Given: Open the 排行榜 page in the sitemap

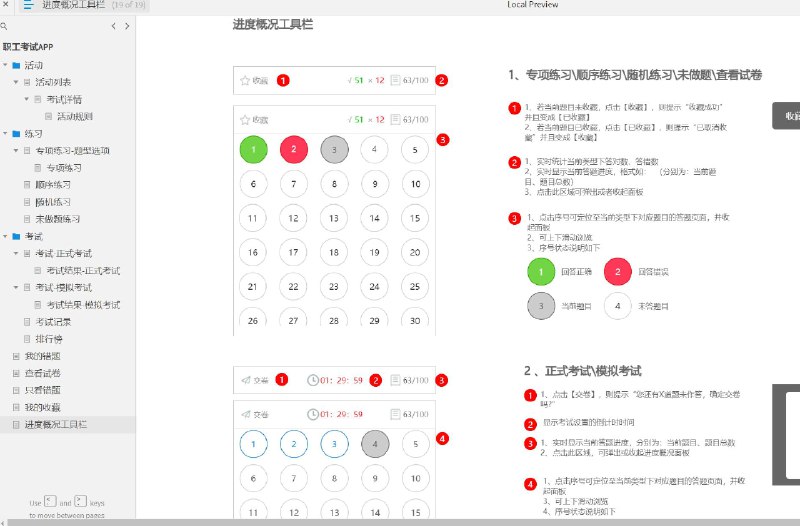Looking at the screenshot, I should (x=49, y=339).
